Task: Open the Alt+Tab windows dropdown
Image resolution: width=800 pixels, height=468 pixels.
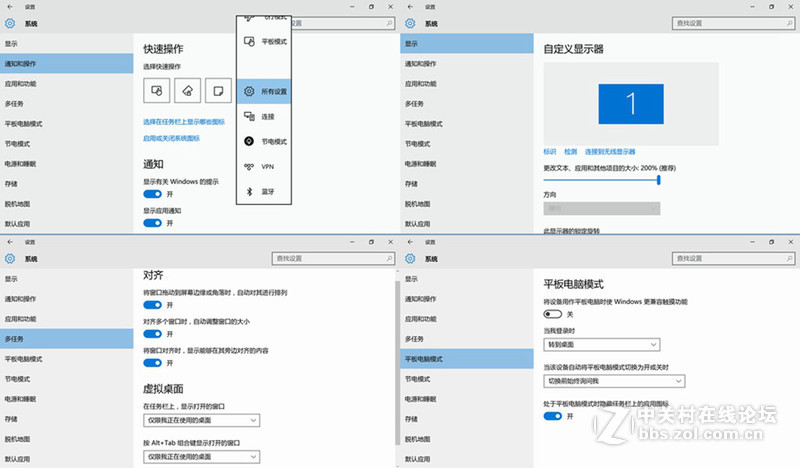Action: click(202, 456)
